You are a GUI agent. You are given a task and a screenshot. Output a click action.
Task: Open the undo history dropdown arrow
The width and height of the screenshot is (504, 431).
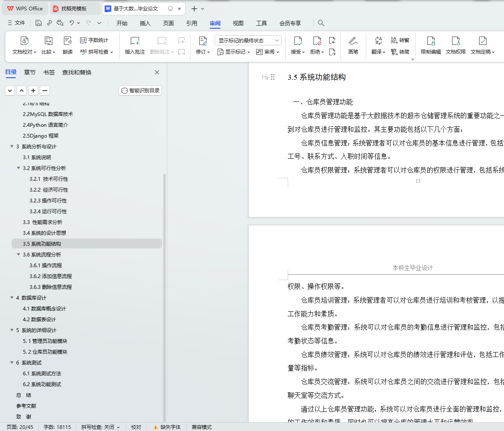(78, 23)
